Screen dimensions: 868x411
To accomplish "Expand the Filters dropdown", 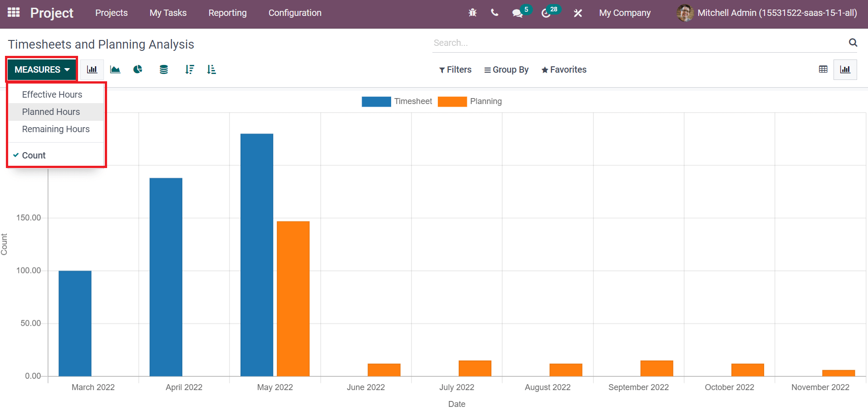I will pyautogui.click(x=455, y=69).
